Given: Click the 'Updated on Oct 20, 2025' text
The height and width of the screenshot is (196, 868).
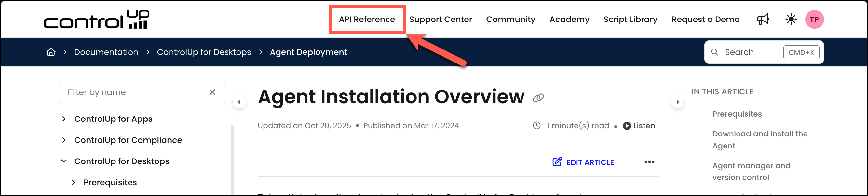Looking at the screenshot, I should click(304, 126).
